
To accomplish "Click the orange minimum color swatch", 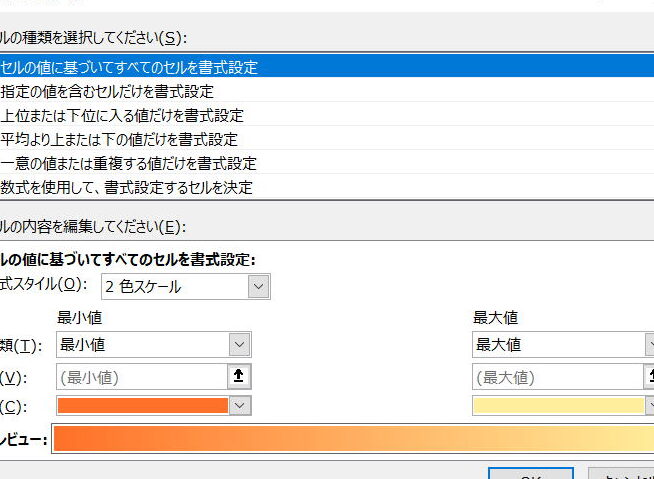I will pos(143,405).
